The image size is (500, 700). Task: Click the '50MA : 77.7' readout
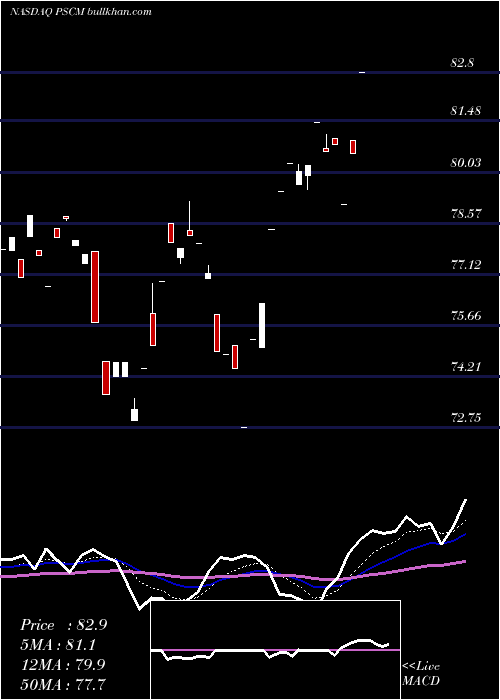pos(63,684)
